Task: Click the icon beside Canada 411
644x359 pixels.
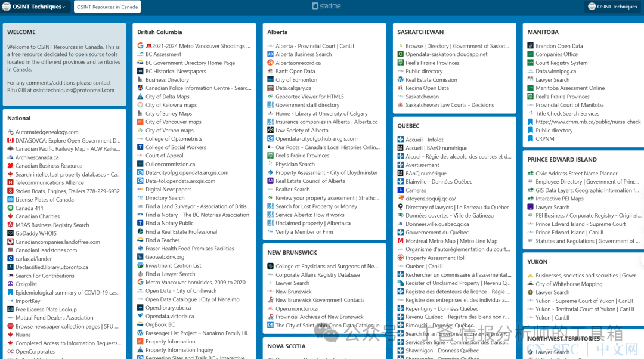Action: coord(10,208)
